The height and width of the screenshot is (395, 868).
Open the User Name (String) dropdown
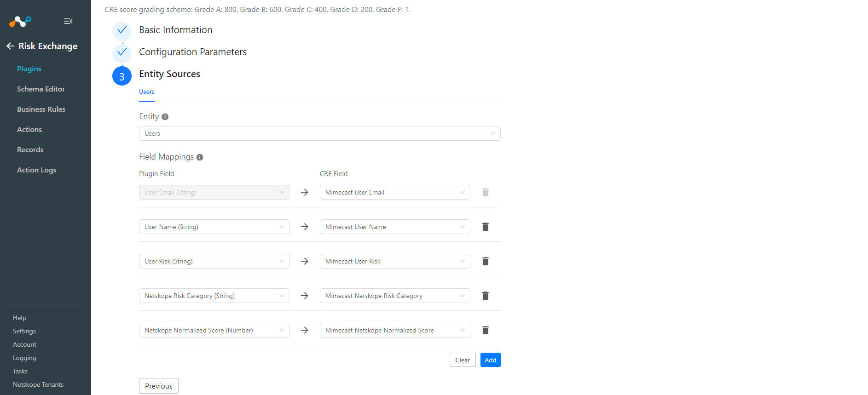(x=214, y=227)
